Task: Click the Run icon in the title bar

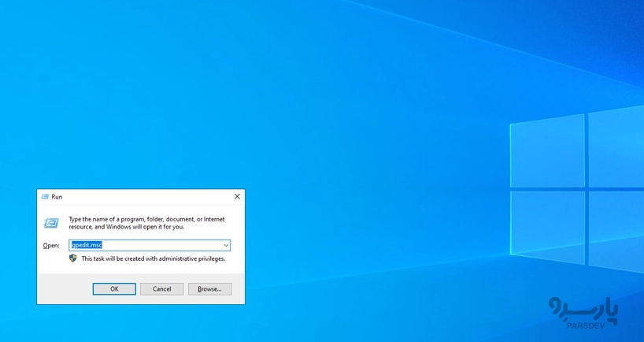Action: (x=45, y=197)
